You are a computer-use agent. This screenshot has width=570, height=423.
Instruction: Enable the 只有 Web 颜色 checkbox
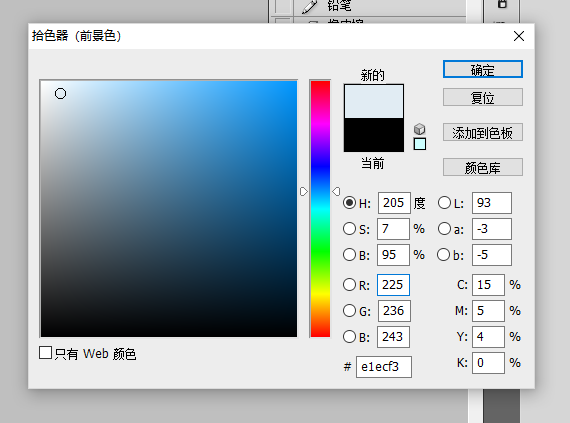[x=45, y=352]
